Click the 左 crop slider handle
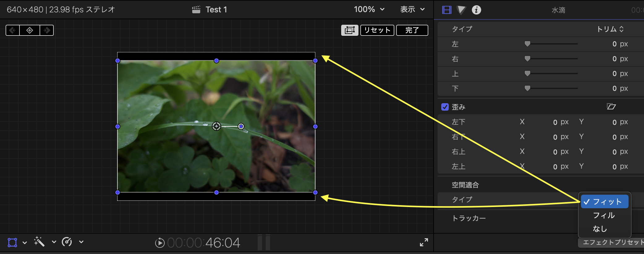Viewport: 644px width, 254px height. pyautogui.click(x=527, y=44)
